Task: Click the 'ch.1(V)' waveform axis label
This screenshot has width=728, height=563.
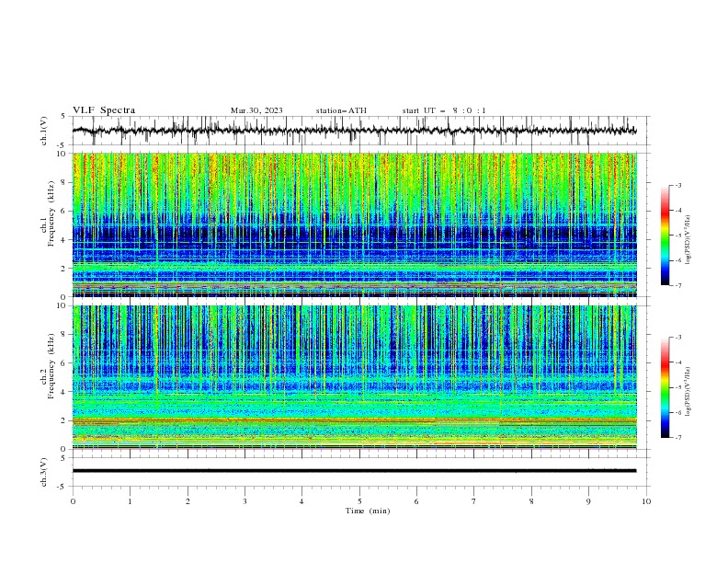Action: [44, 131]
